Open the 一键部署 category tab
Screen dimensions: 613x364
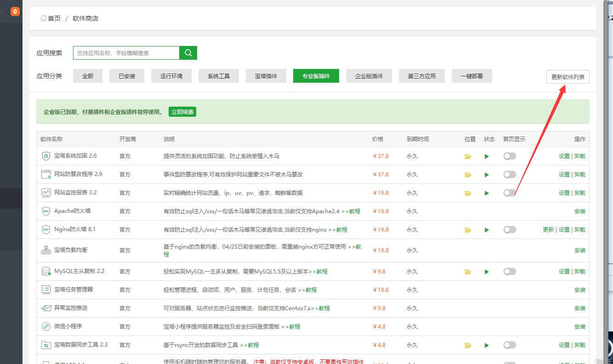click(471, 76)
